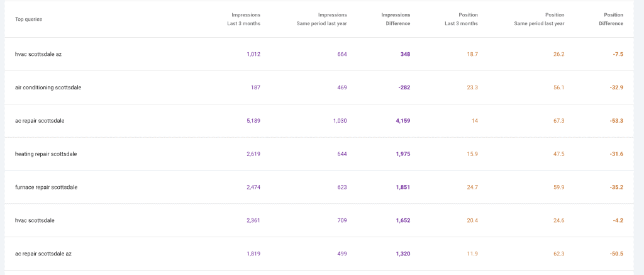
Task: Click impressions value 2,619
Action: [x=253, y=154]
